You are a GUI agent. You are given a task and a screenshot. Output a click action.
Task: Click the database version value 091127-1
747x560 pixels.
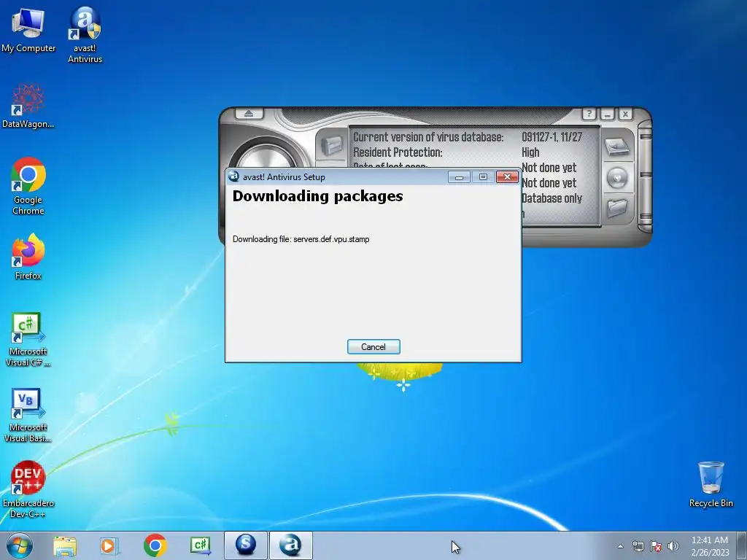tap(551, 137)
